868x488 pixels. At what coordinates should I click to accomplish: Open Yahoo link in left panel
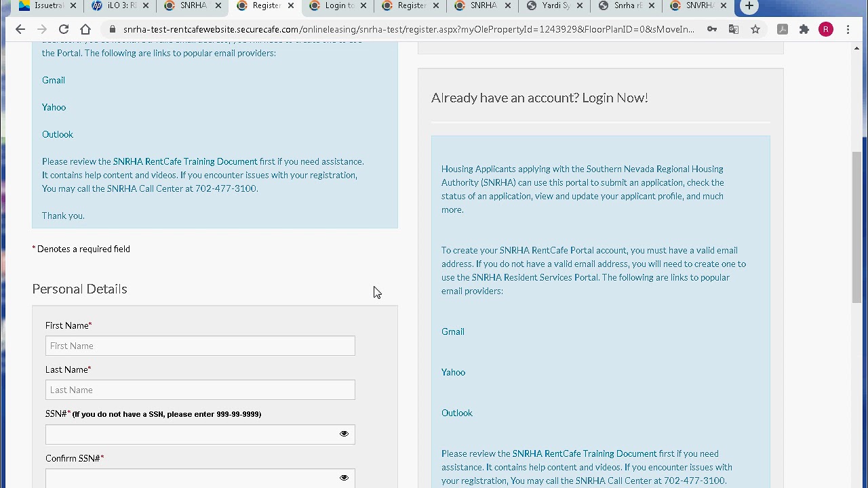tap(54, 107)
